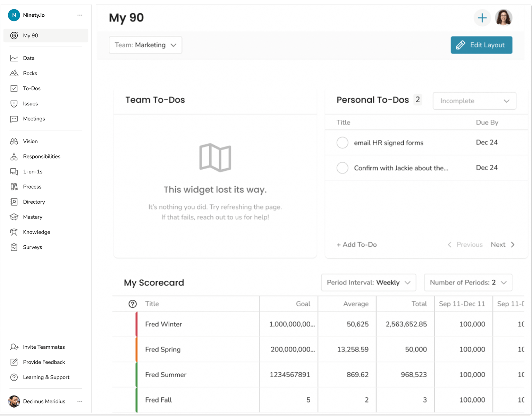
Task: Click green status bar of Fred Summer
Action: (136, 375)
